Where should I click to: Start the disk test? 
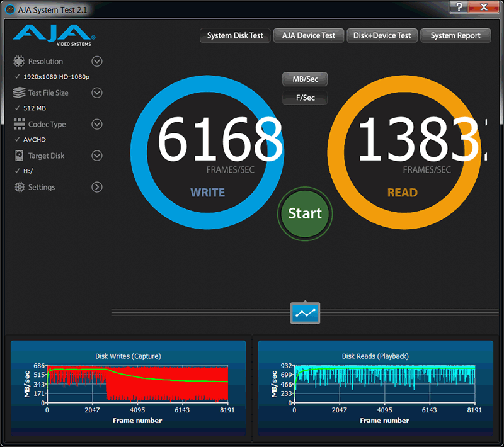pos(305,213)
